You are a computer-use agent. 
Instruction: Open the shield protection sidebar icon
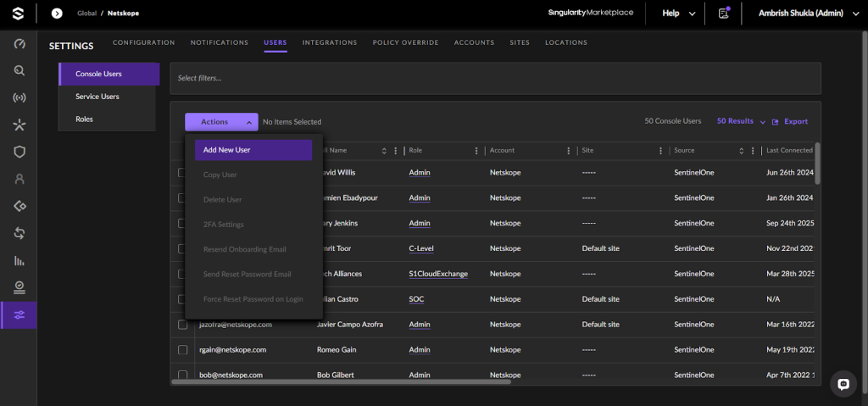19,152
